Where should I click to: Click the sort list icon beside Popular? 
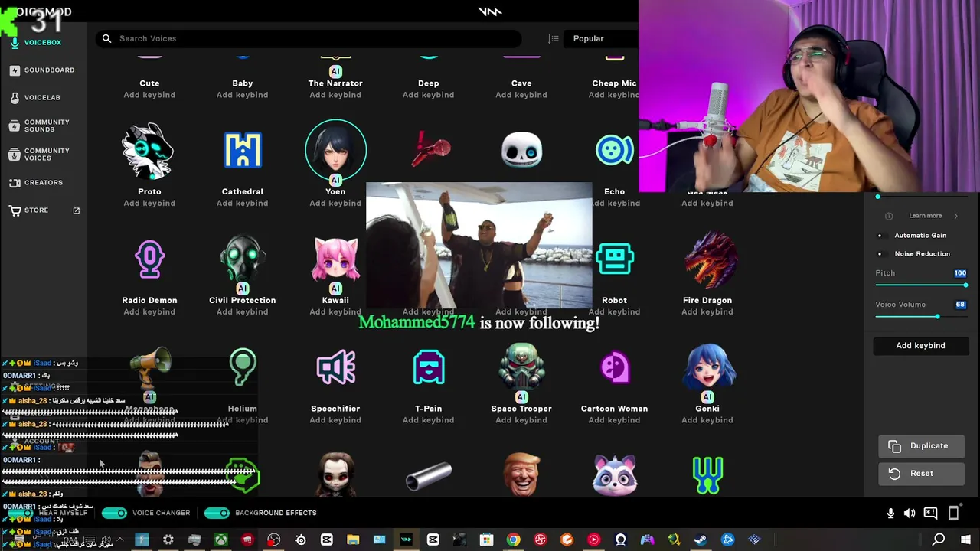(x=554, y=38)
